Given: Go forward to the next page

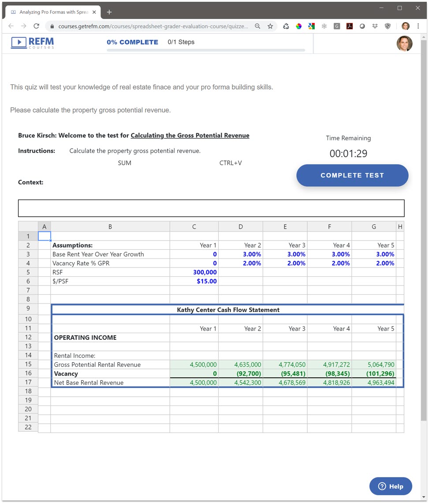Looking at the screenshot, I should click(x=23, y=26).
